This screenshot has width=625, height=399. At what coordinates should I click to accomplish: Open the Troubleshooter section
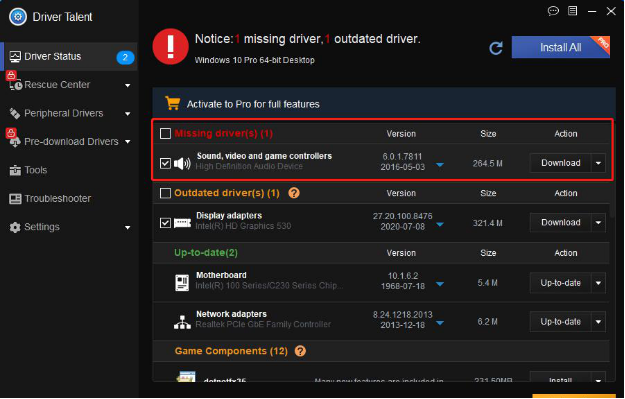tap(69, 199)
